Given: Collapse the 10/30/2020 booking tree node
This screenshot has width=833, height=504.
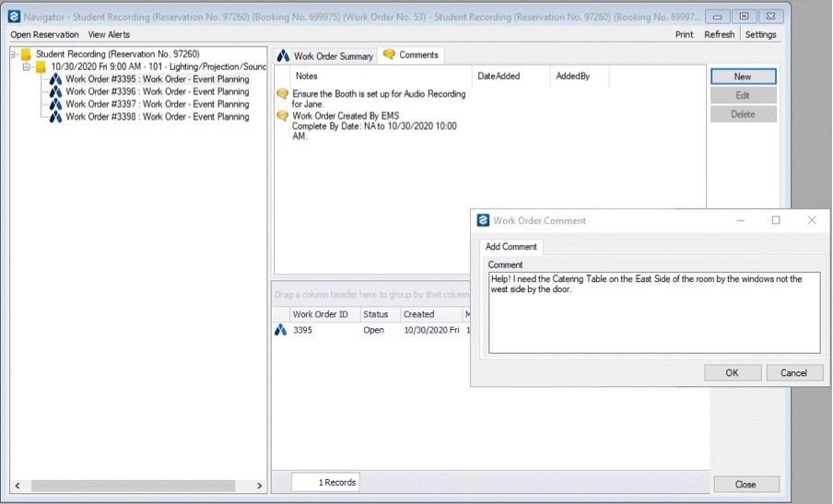Looking at the screenshot, I should point(28,67).
